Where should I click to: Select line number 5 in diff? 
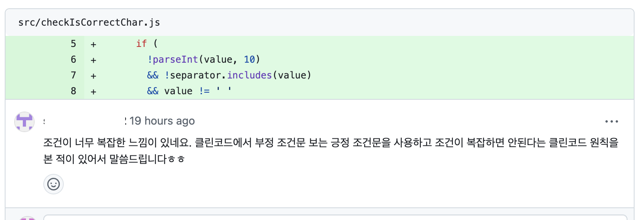73,44
